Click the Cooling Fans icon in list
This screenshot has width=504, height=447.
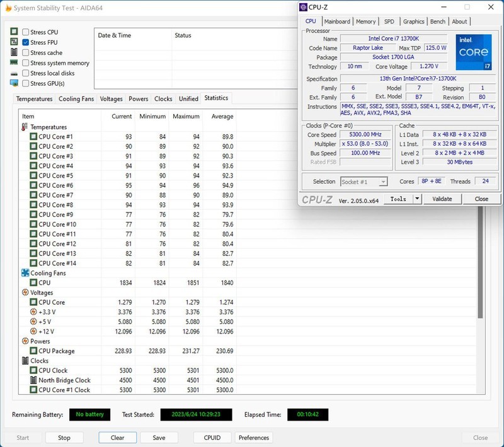click(x=25, y=273)
